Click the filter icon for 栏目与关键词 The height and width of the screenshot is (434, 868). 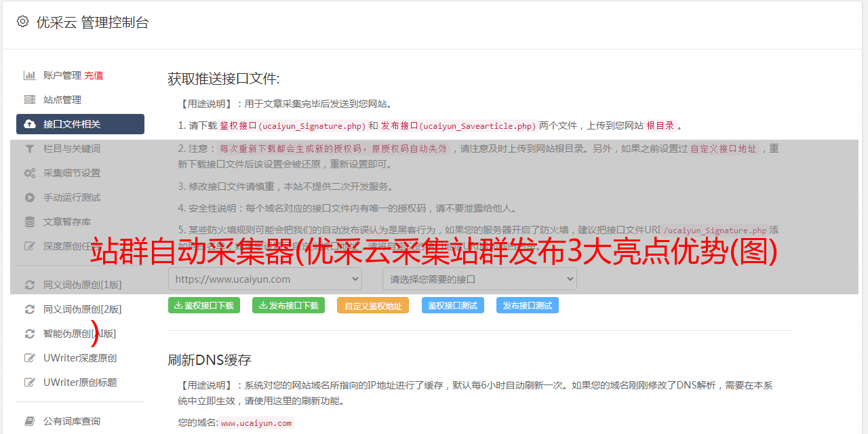(30, 149)
